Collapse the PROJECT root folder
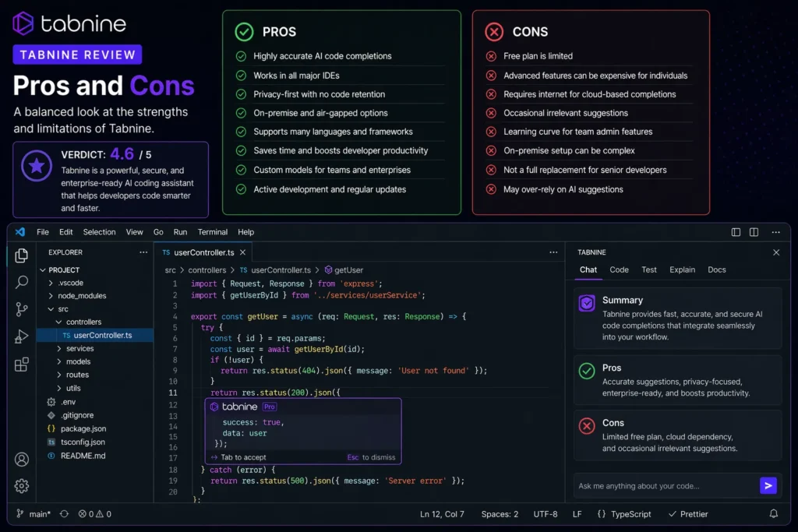Screen dimensions: 798x532 43,270
